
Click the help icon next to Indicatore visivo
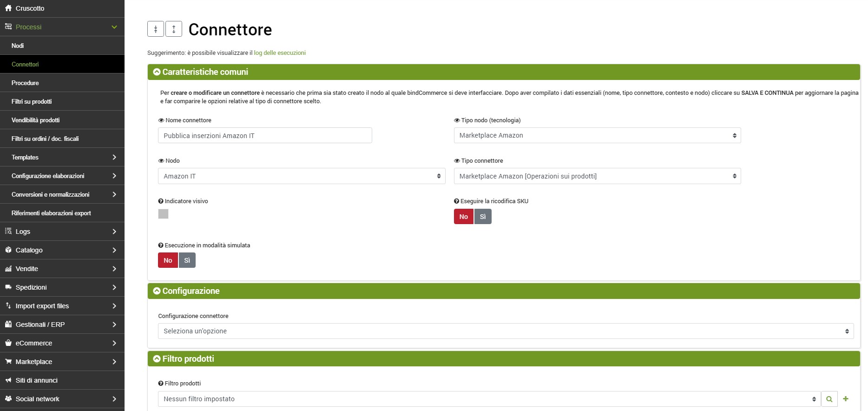click(x=161, y=201)
